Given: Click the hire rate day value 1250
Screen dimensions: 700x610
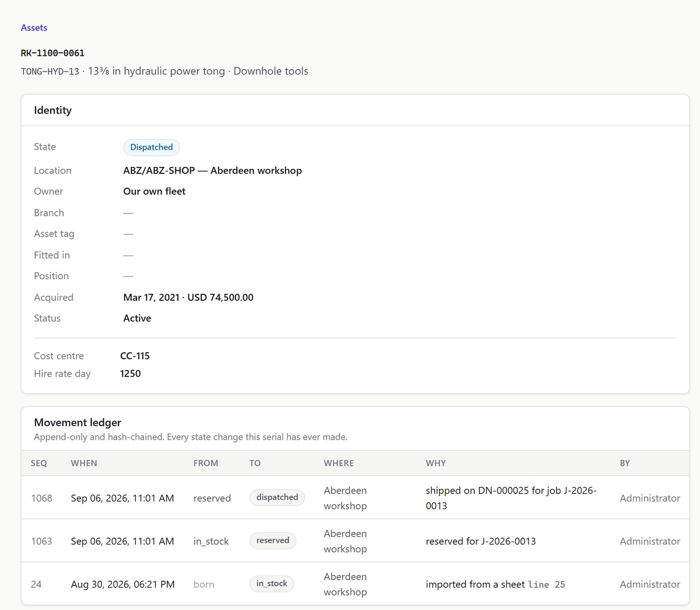Looking at the screenshot, I should tap(130, 373).
